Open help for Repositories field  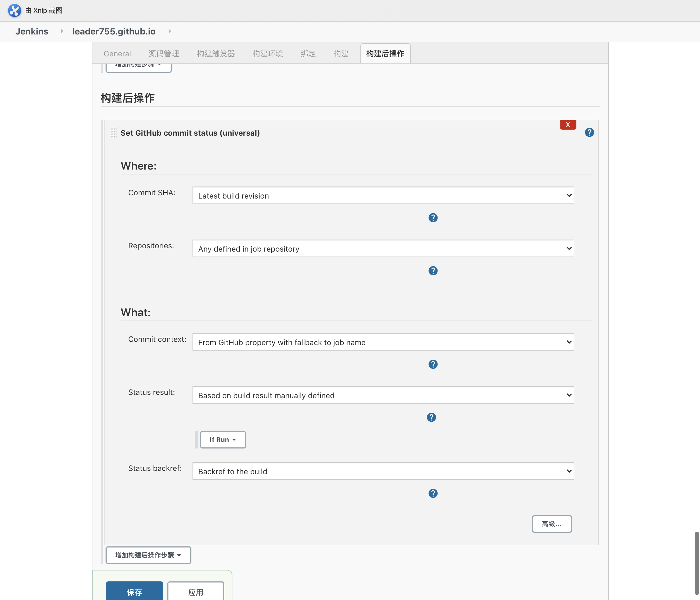click(433, 271)
